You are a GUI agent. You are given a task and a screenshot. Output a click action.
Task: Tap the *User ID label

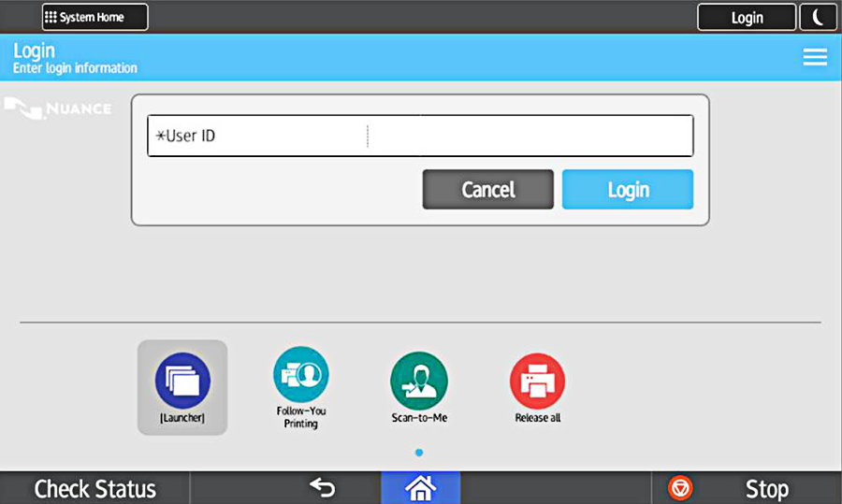pyautogui.click(x=186, y=136)
